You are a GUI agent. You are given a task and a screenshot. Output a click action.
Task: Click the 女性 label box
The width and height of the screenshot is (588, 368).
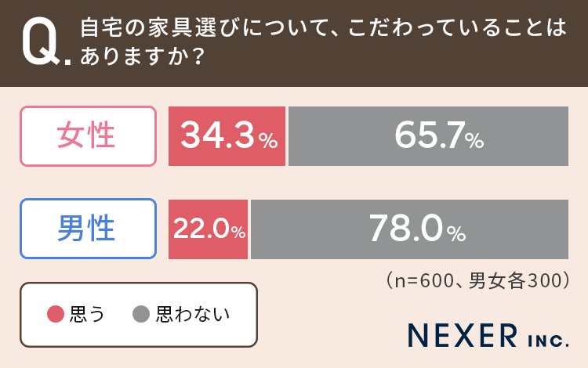click(88, 137)
